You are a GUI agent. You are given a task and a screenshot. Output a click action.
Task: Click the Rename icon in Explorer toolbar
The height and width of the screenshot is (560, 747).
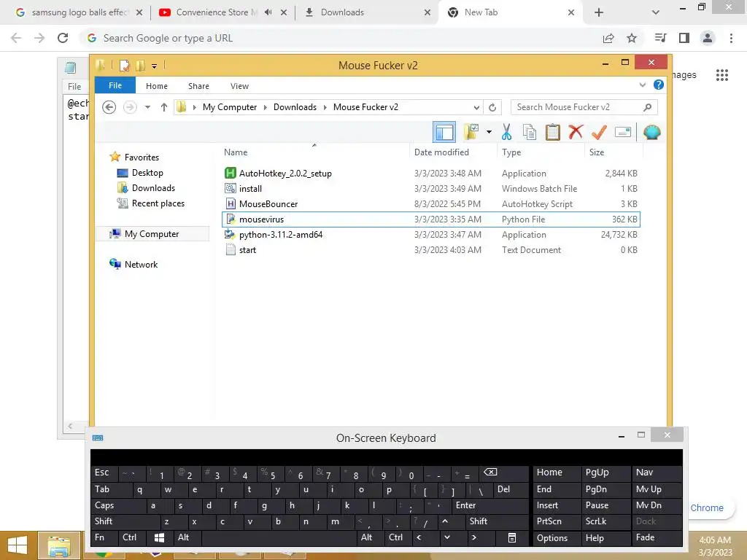tap(623, 132)
